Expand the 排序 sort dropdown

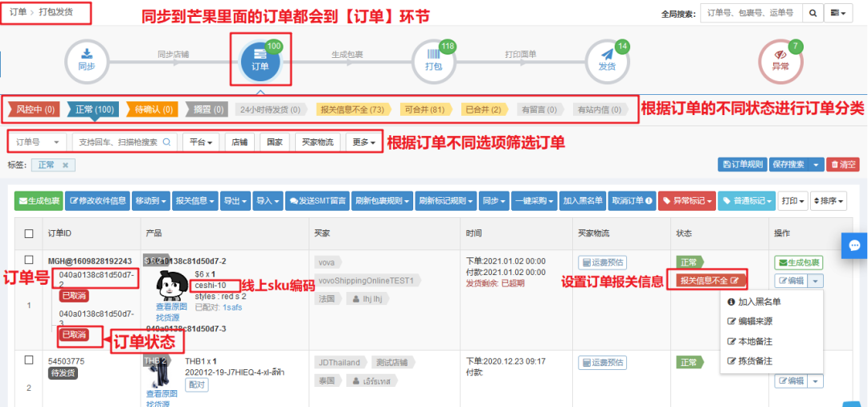coord(829,201)
